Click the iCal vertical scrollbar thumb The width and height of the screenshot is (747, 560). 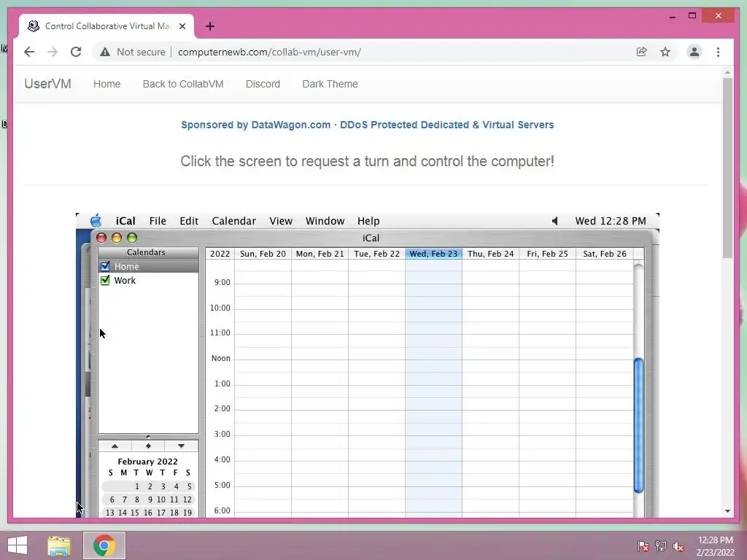638,425
